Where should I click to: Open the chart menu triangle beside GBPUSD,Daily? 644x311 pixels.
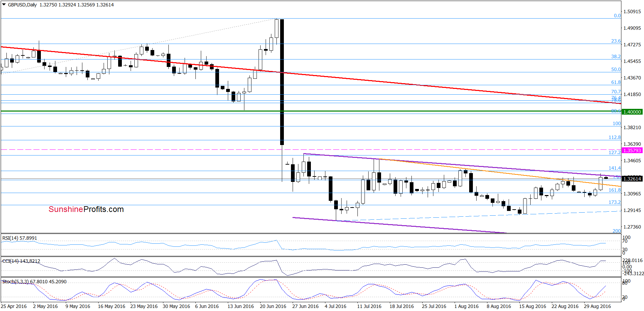pyautogui.click(x=4, y=5)
